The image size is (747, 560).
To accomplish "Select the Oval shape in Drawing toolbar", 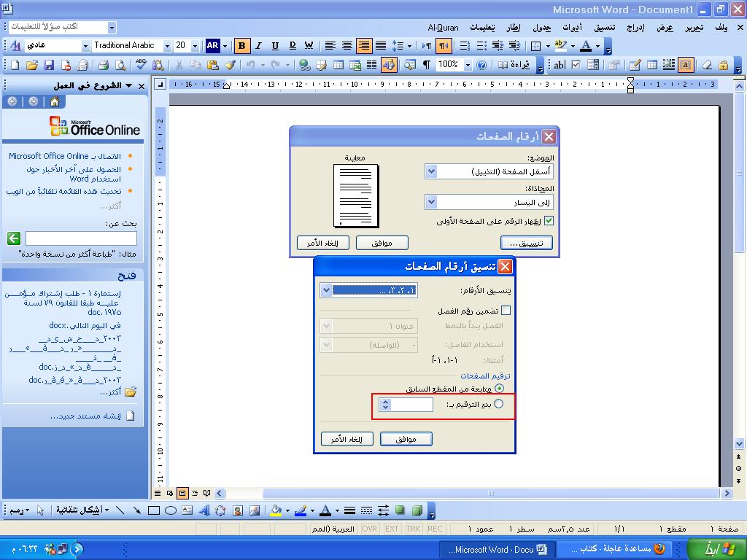I will [x=171, y=510].
